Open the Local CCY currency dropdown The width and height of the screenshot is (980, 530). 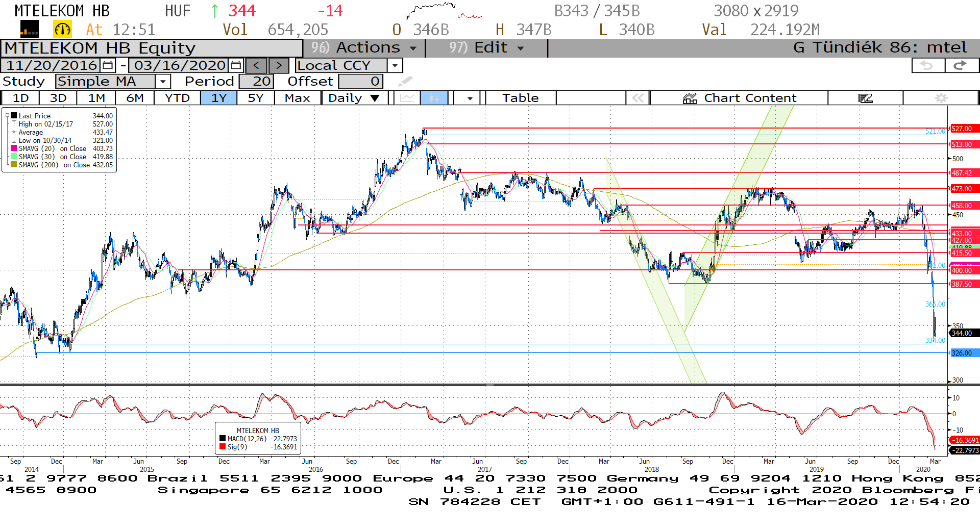tap(395, 65)
